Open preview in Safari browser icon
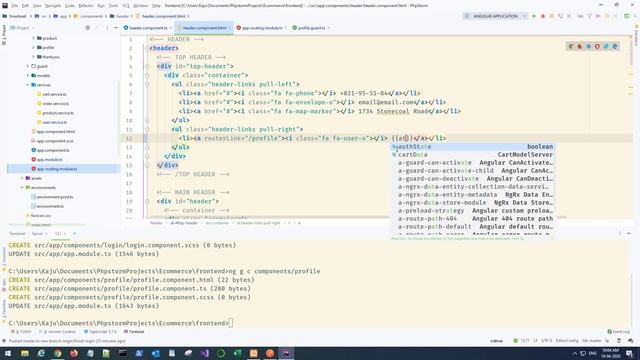Image resolution: width=640 pixels, height=360 pixels. [x=588, y=47]
